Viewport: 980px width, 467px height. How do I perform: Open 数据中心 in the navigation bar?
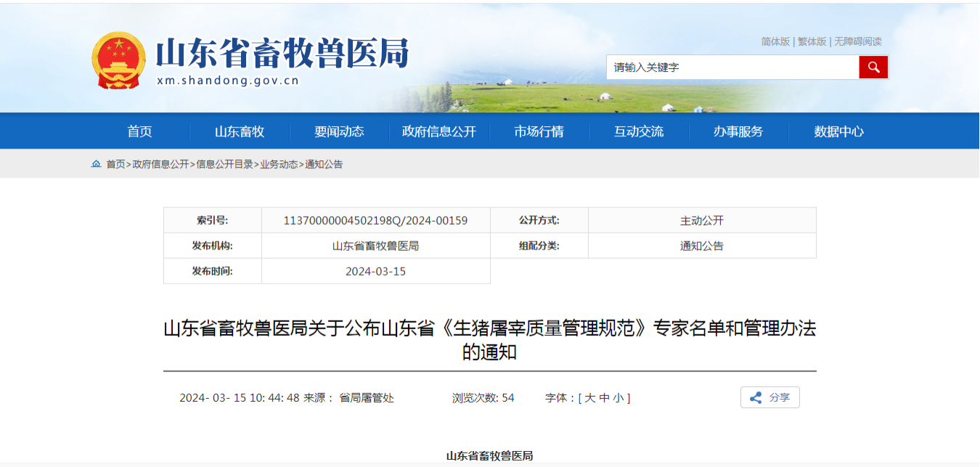838,131
